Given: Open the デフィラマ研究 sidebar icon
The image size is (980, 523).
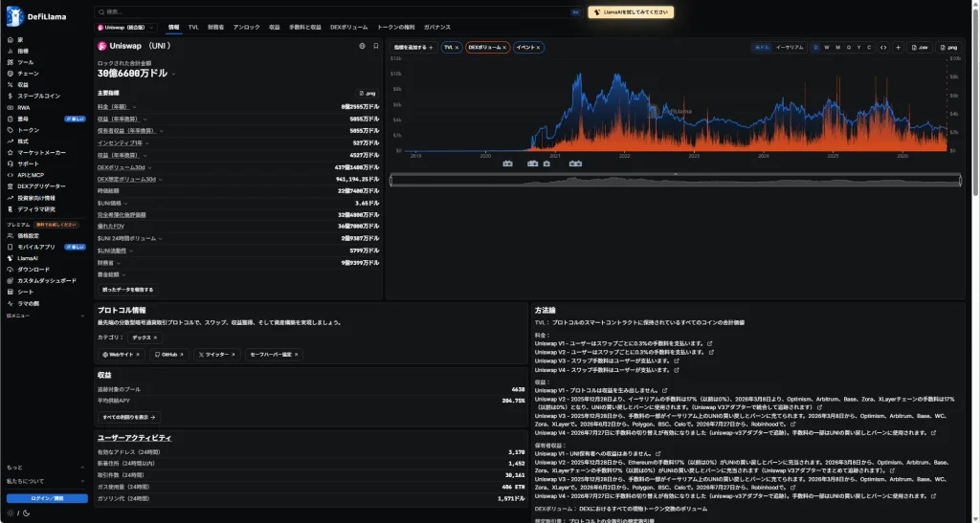Looking at the screenshot, I should point(10,209).
